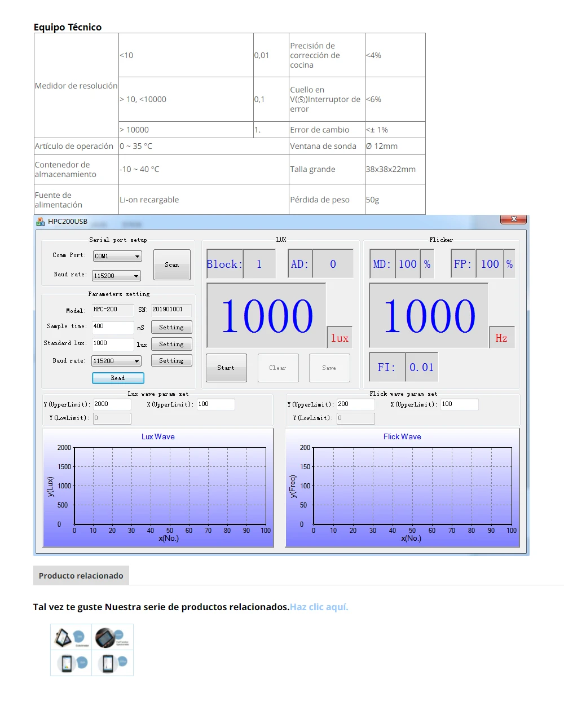The image size is (564, 728).
Task: Click the 'Pérdida de peso' cell
Action: coord(327,200)
